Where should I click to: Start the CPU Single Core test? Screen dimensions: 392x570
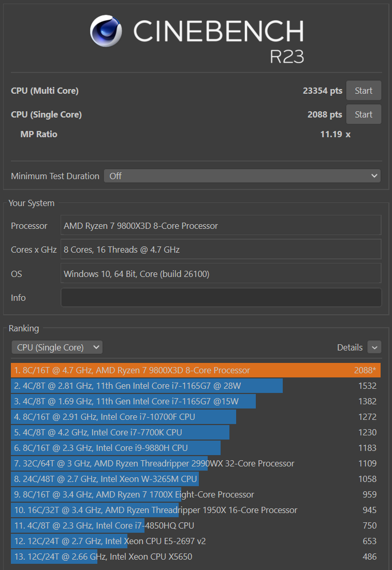click(x=364, y=114)
